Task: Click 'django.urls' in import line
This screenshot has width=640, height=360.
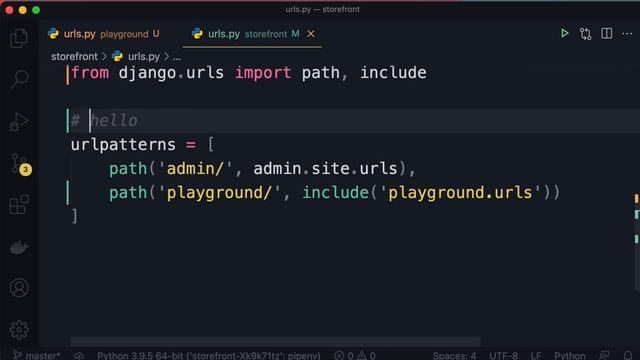Action: [171, 73]
